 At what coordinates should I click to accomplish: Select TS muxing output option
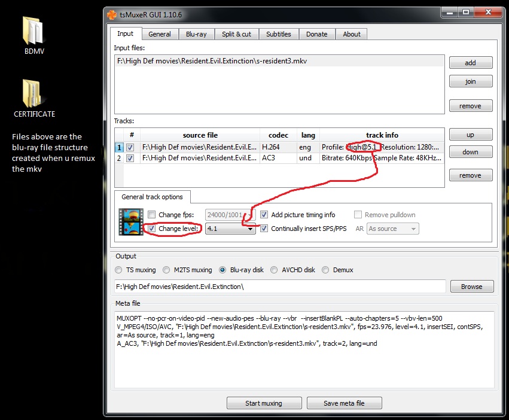(x=119, y=270)
